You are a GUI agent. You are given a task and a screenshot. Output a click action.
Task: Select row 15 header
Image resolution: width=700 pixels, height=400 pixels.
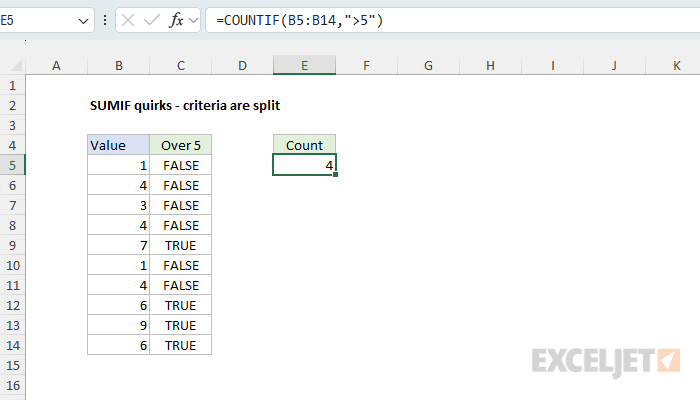pos(12,365)
